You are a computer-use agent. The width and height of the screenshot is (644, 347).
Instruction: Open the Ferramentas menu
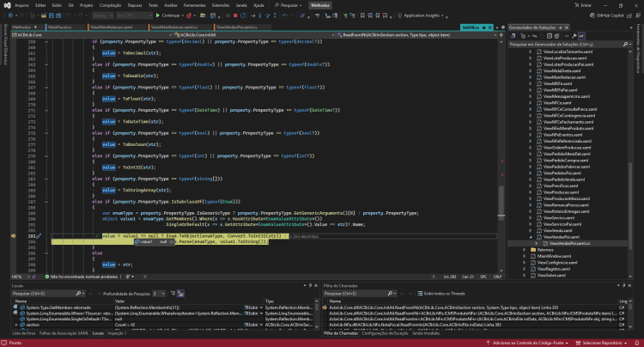tap(194, 5)
